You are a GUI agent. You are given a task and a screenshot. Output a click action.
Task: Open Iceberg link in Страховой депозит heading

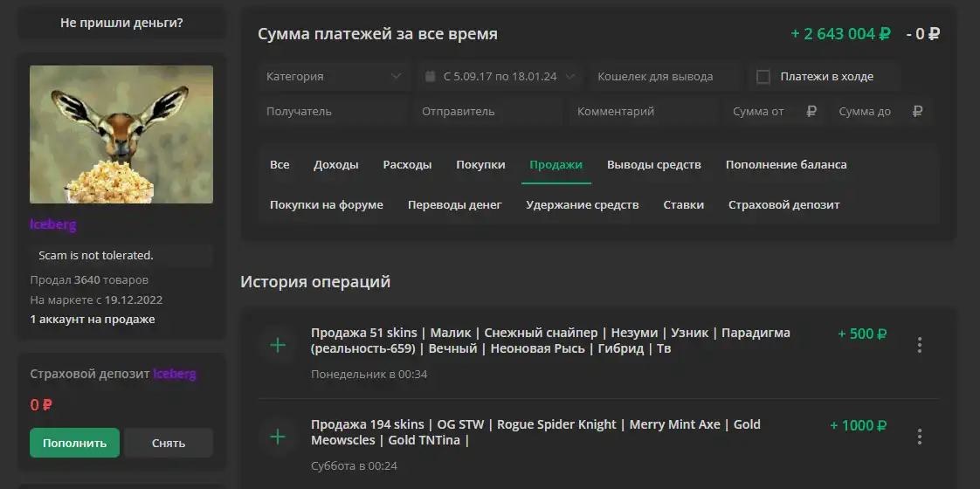point(175,374)
